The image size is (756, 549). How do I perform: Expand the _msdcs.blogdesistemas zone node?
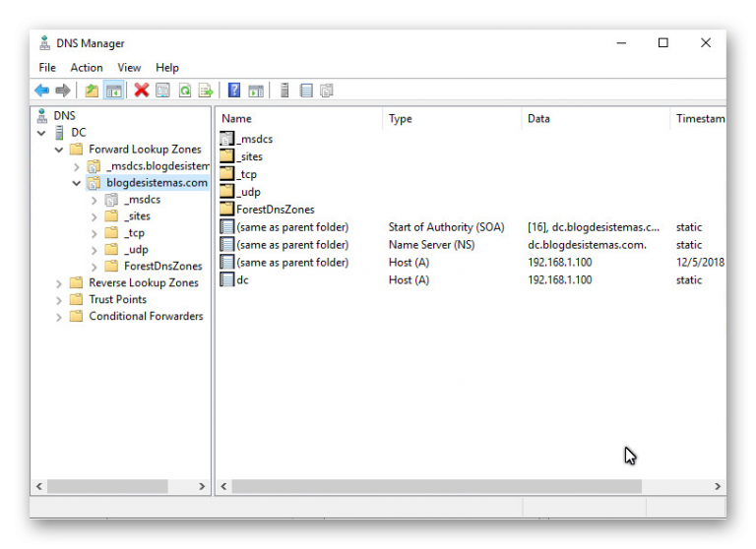77,167
